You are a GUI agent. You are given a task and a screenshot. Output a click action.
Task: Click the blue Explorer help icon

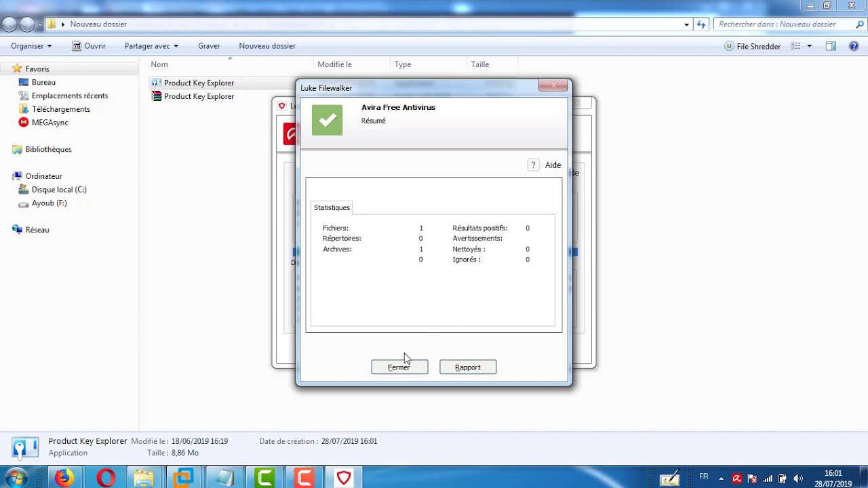coord(854,46)
